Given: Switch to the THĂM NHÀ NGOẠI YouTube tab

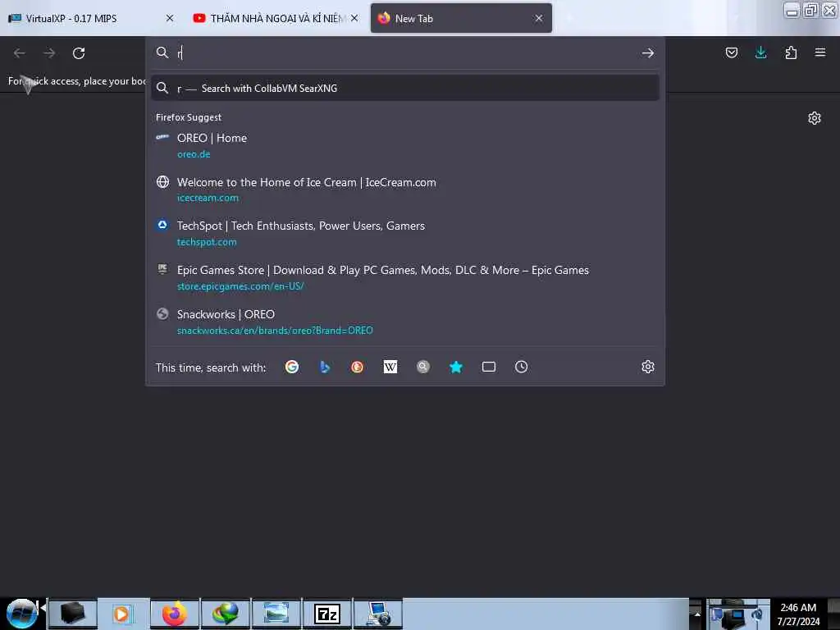Looking at the screenshot, I should point(274,18).
